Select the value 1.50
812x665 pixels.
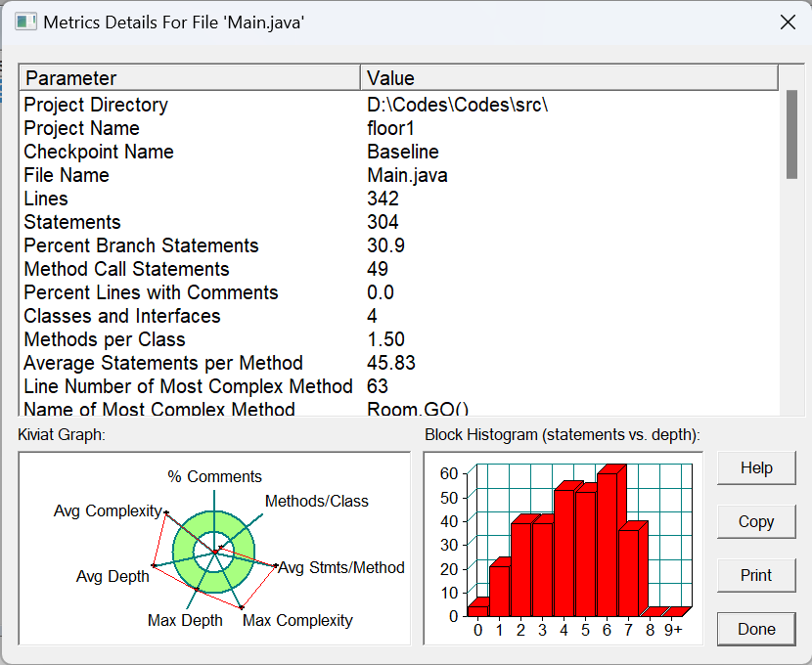click(x=385, y=339)
